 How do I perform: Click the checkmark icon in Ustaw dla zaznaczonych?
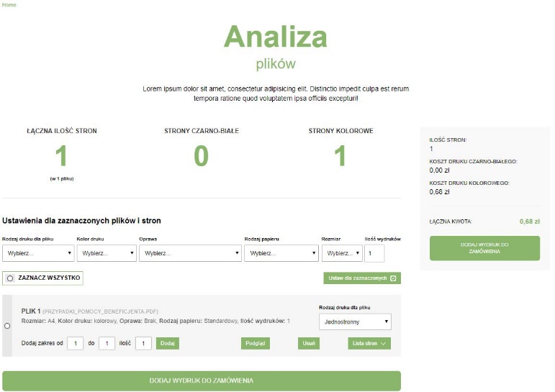(393, 278)
